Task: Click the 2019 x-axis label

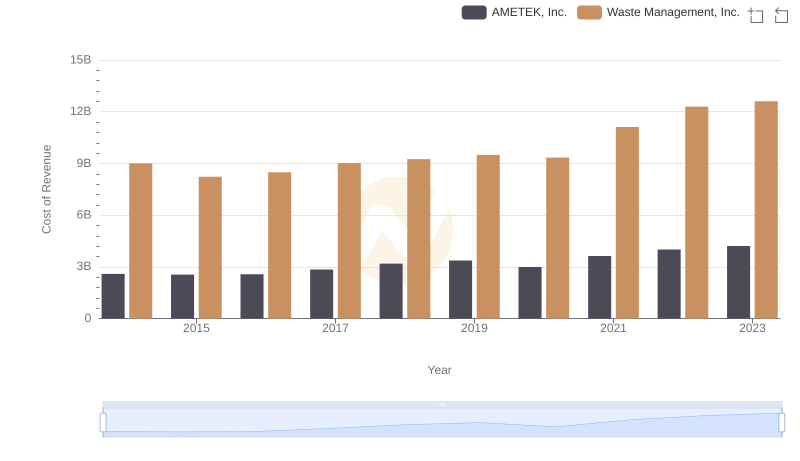Action: tap(474, 328)
